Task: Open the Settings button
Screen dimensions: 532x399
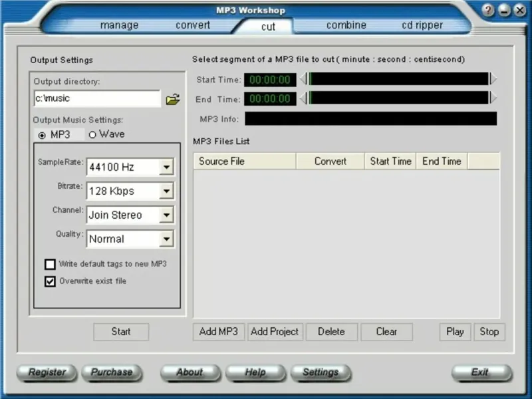Action: click(321, 372)
